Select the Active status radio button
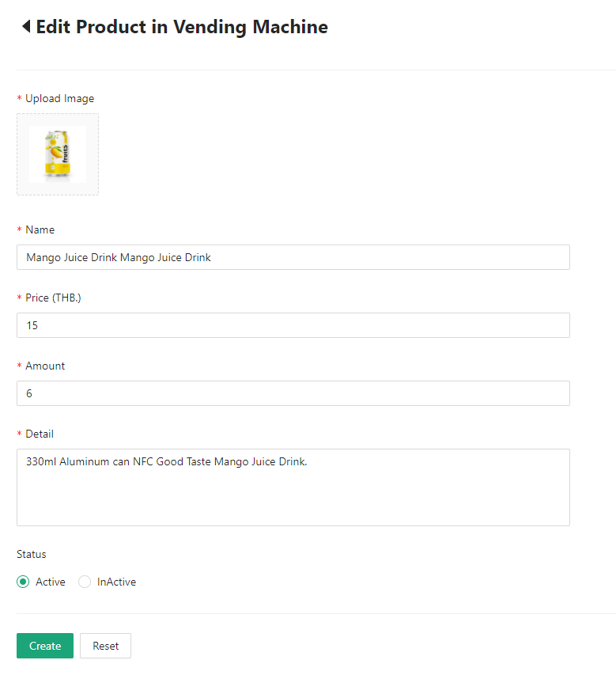This screenshot has width=616, height=675. [24, 582]
